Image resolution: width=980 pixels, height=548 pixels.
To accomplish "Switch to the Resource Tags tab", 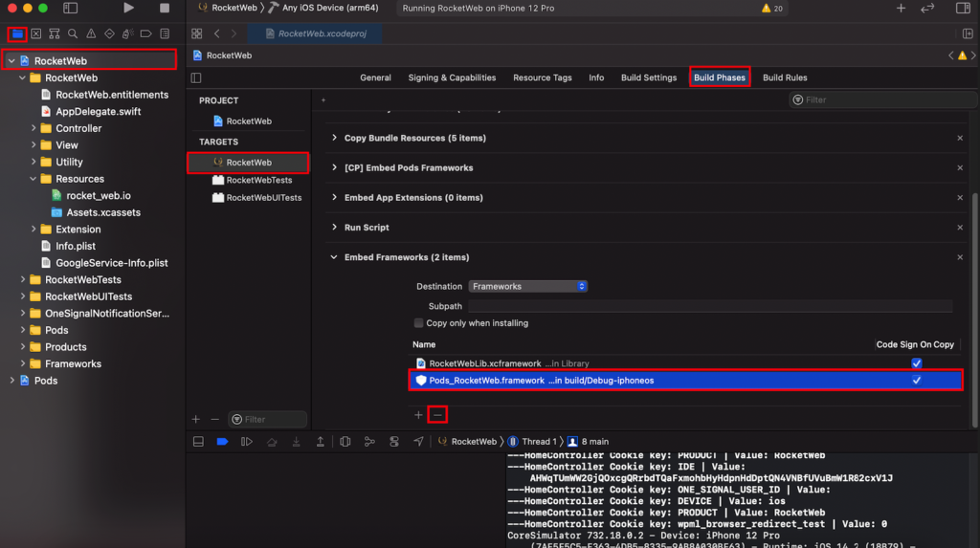I will pos(543,78).
